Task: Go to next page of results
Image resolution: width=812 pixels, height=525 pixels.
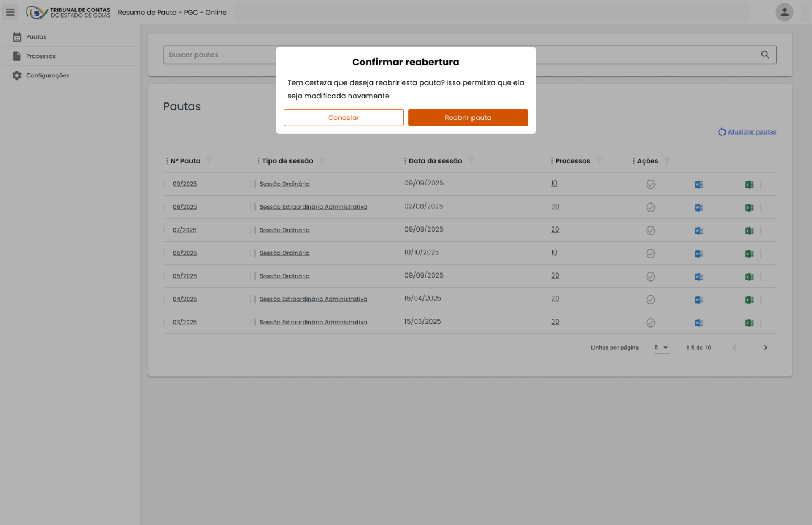Action: [765, 348]
